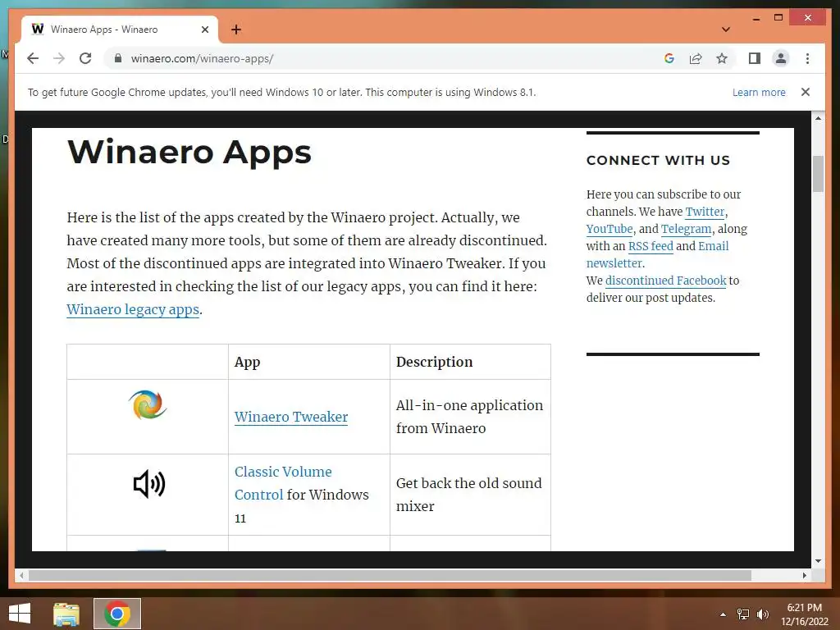Click the horizontal scrollbar thumb
Image resolution: width=840 pixels, height=630 pixels.
pyautogui.click(x=390, y=575)
